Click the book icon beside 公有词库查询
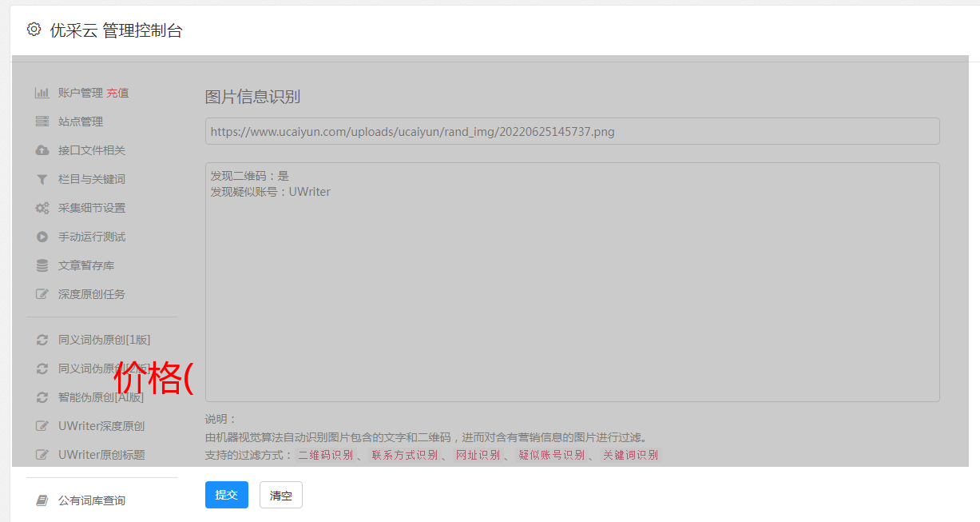The height and width of the screenshot is (522, 980). coord(42,500)
